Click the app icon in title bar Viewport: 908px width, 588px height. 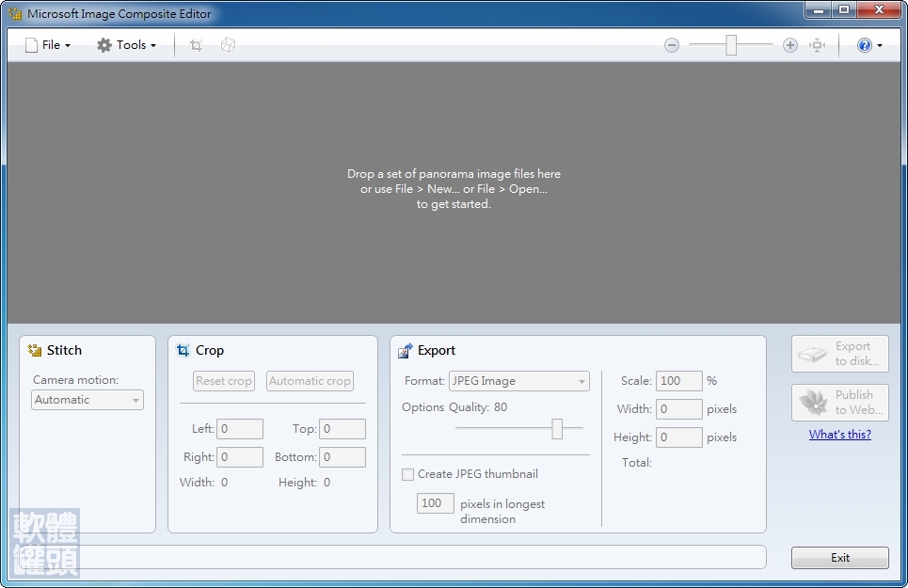(x=15, y=13)
